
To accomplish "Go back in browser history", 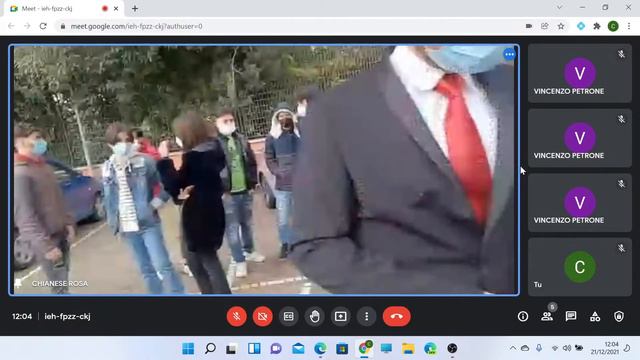I will click(11, 26).
